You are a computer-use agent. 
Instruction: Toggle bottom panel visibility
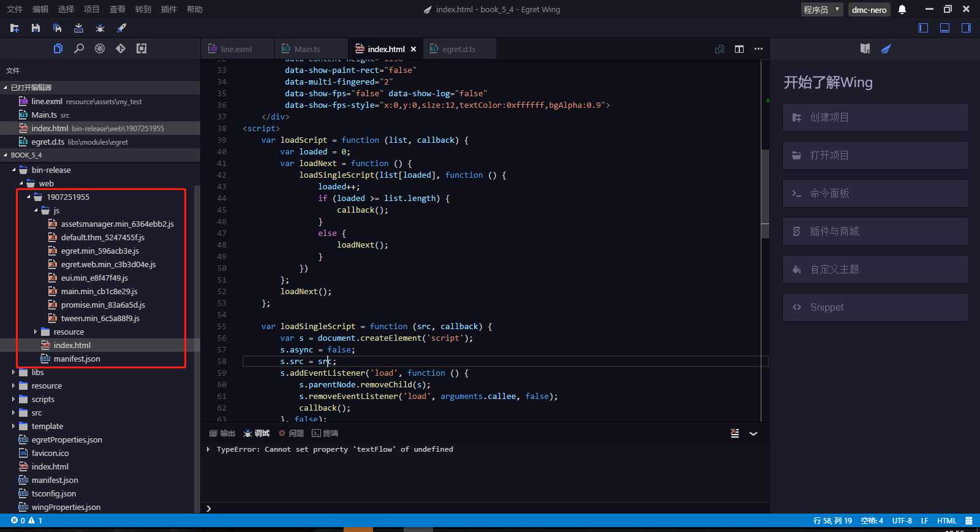pyautogui.click(x=945, y=28)
